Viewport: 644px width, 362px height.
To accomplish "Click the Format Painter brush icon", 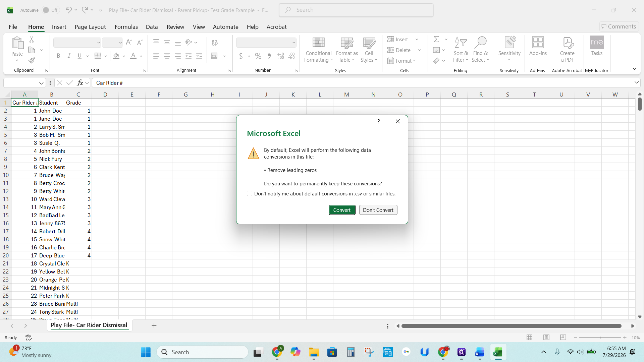I will pos(32,60).
